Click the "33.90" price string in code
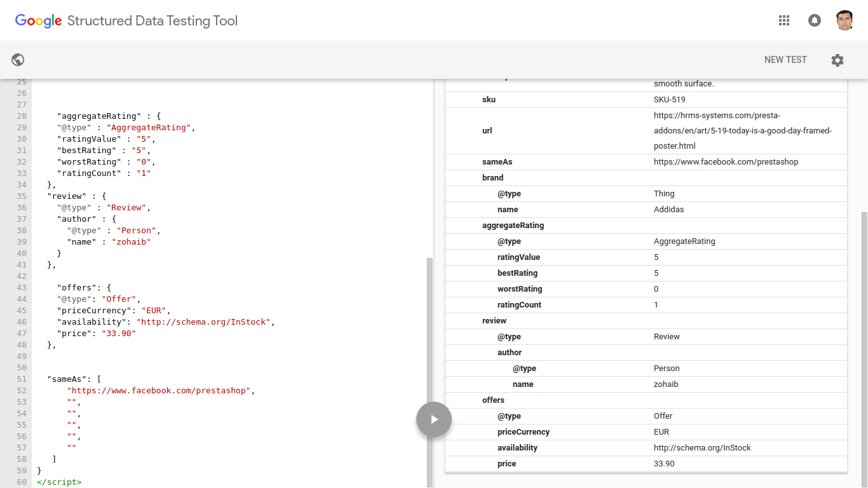Screen dimensions: 868x488 (119, 334)
